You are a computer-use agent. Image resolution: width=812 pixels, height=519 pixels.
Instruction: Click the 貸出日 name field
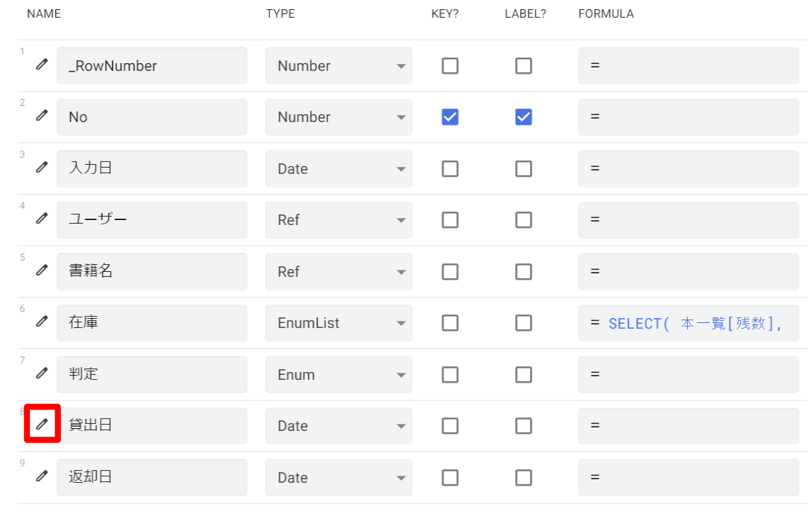click(152, 426)
